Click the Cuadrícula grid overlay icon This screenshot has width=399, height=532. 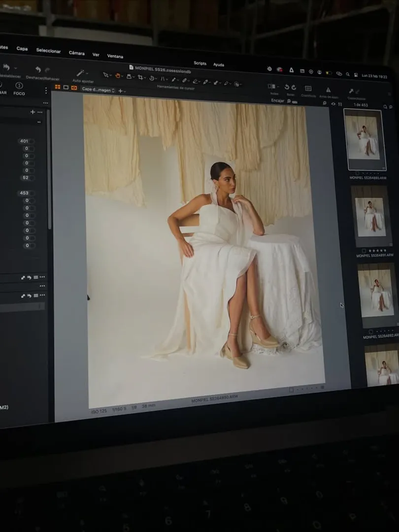[308, 88]
